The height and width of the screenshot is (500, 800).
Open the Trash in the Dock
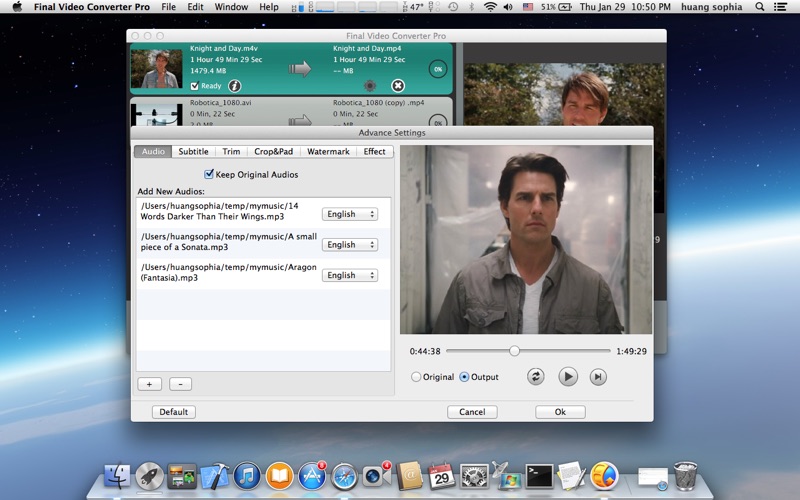click(x=685, y=476)
